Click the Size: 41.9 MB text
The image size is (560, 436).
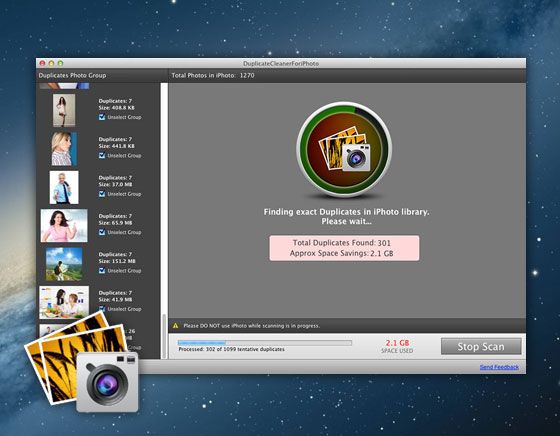115,300
